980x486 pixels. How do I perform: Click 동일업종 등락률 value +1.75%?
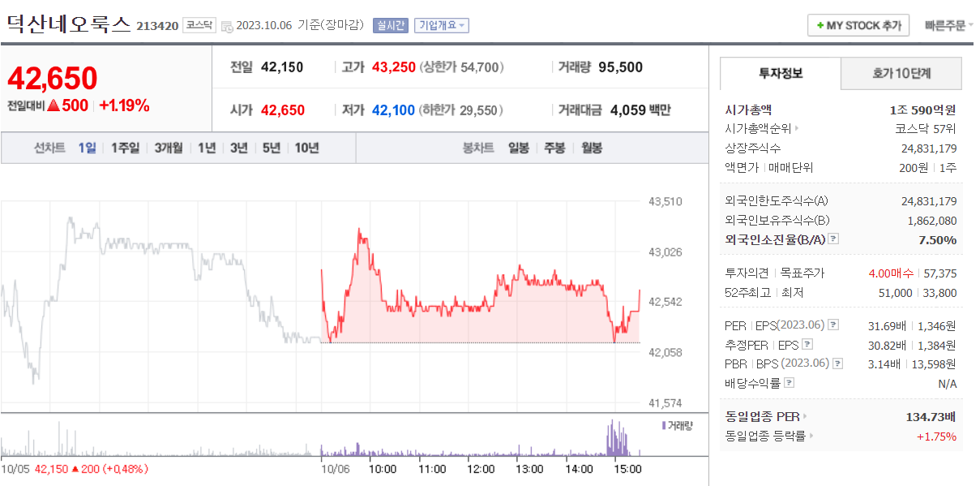pos(936,437)
